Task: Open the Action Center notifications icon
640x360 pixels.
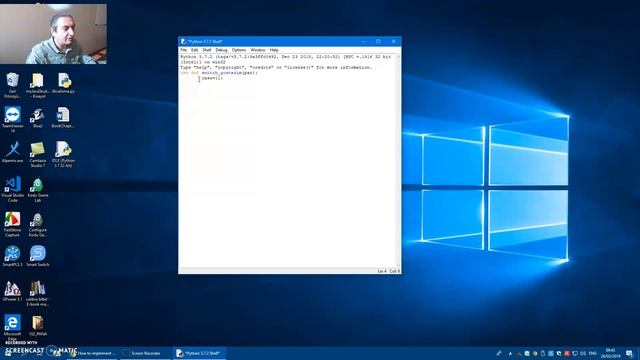Action: (629, 353)
